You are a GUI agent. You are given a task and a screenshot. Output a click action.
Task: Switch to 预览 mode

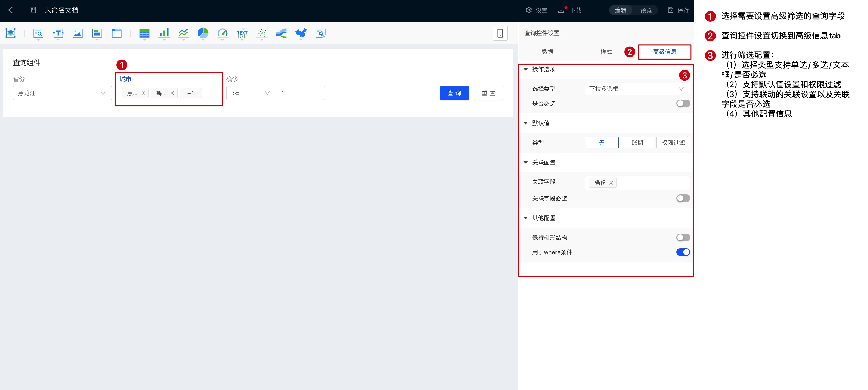pos(646,10)
